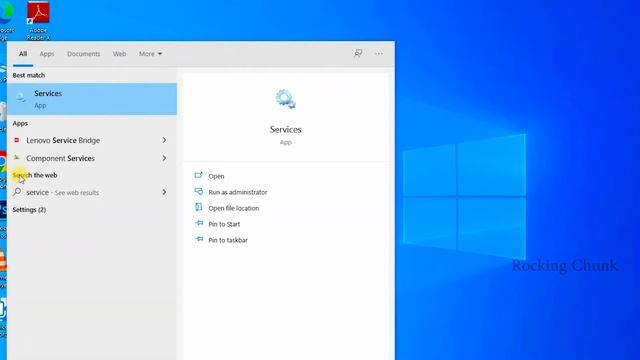Expand Component Services chevron

pyautogui.click(x=164, y=158)
